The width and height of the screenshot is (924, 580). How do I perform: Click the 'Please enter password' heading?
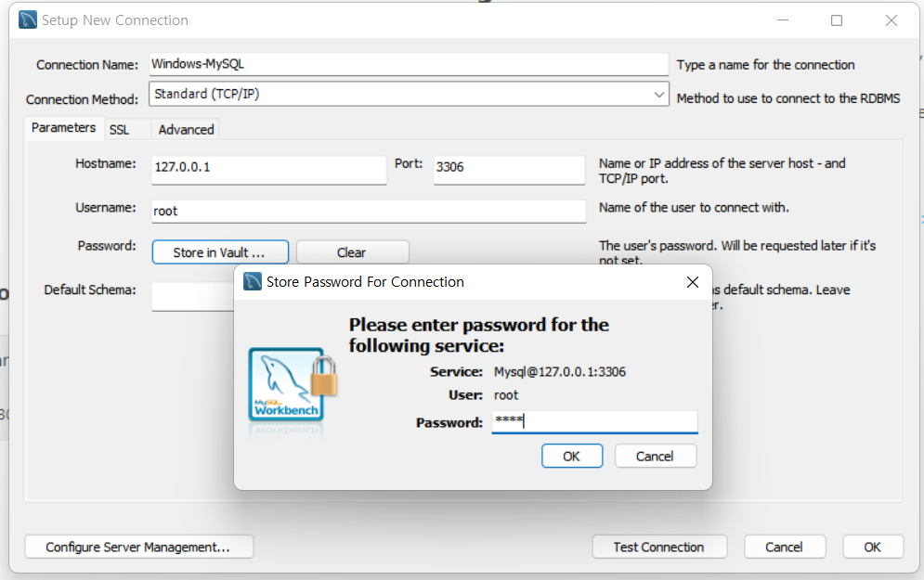tap(478, 335)
